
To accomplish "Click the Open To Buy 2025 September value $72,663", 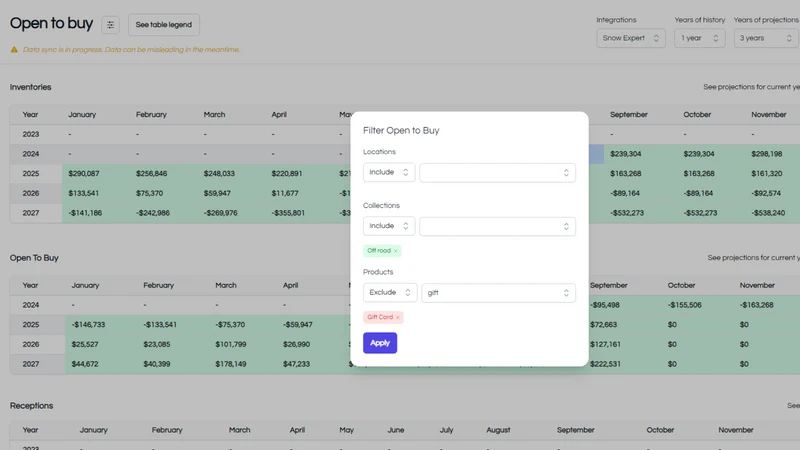I will click(604, 324).
